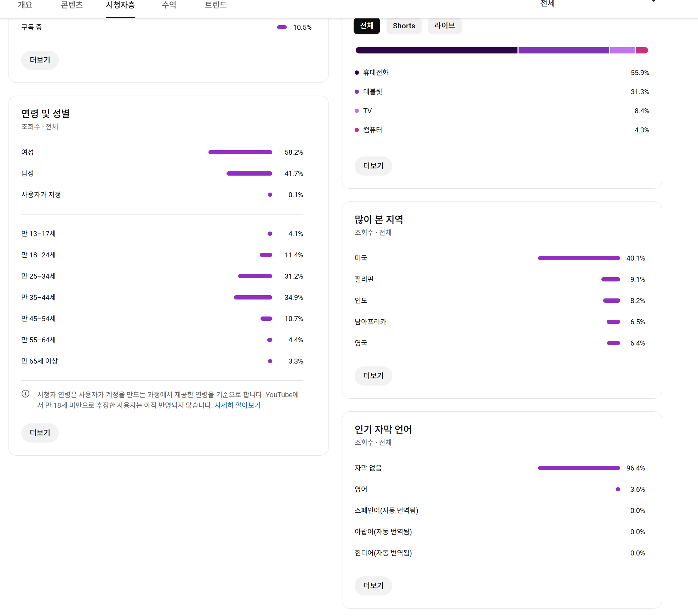Click 더보기 below 구독 중 row

(40, 60)
